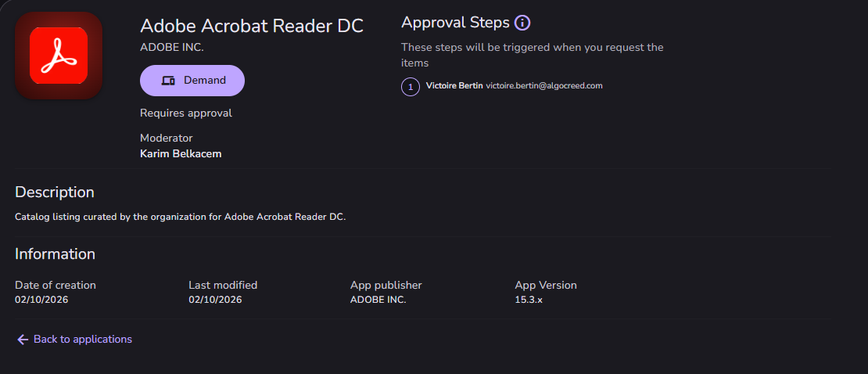This screenshot has width=868, height=374.
Task: Select the approver name Victoire Bertin
Action: tap(454, 86)
